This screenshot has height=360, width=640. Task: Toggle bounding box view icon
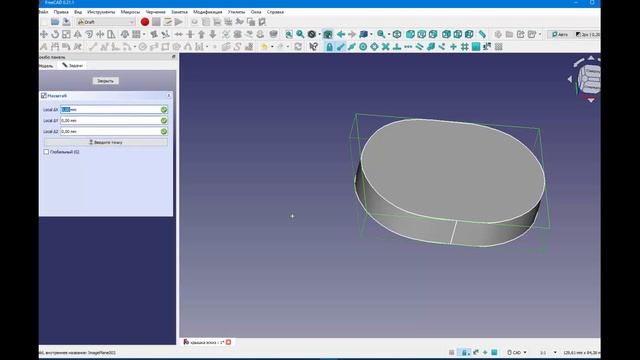click(327, 35)
